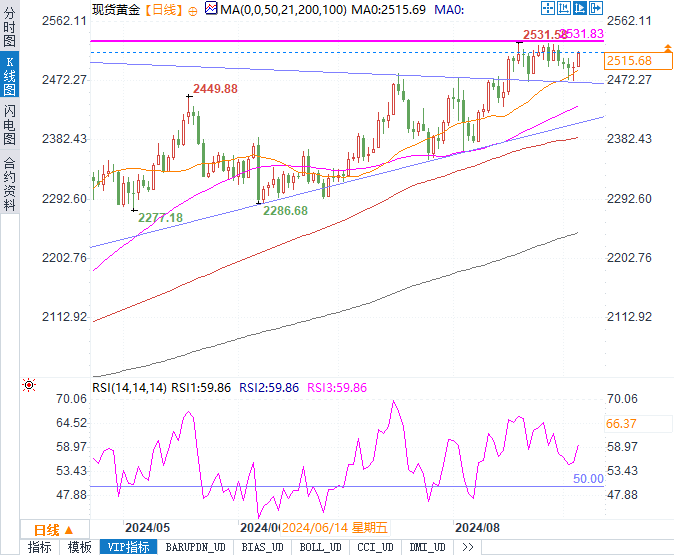
Task: Expand the 日线 period selector
Action: click(x=55, y=530)
